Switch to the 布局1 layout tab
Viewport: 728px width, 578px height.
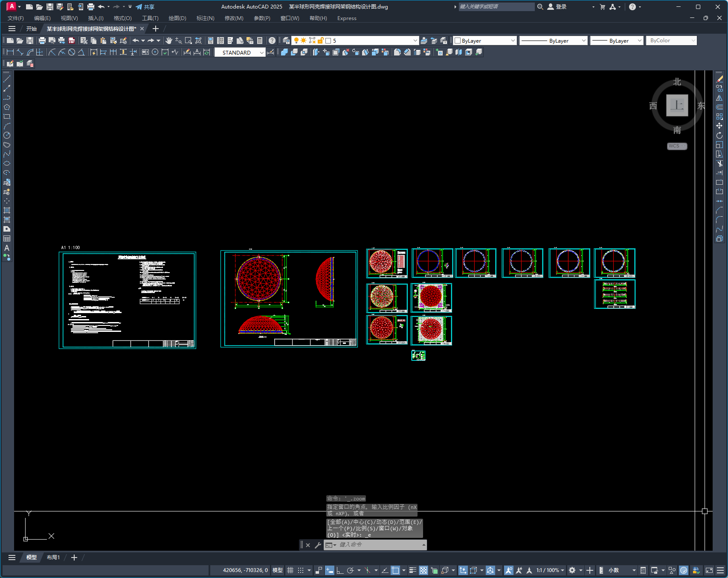tap(53, 558)
